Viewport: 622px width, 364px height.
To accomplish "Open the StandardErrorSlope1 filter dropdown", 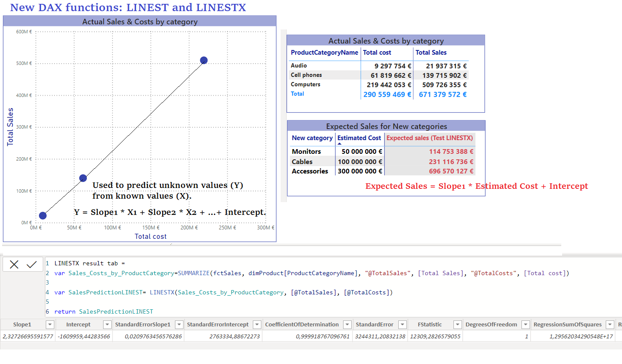I will (x=179, y=324).
